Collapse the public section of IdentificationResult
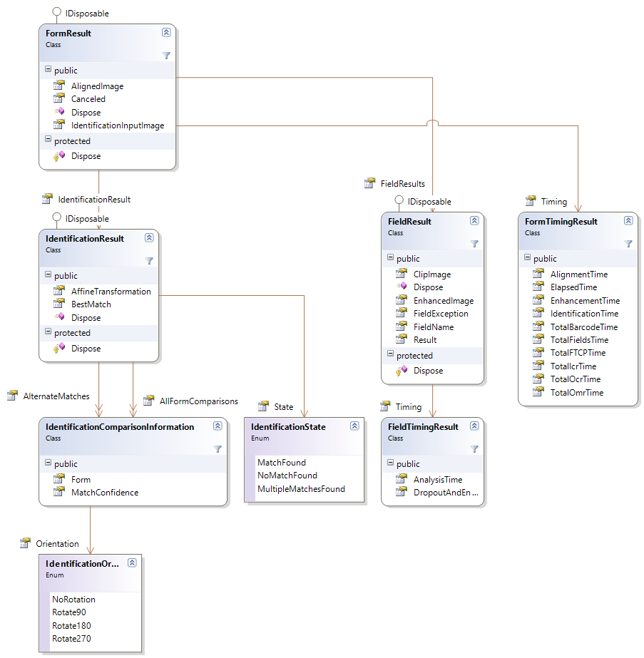Image resolution: width=644 pixels, height=658 pixels. tap(48, 274)
